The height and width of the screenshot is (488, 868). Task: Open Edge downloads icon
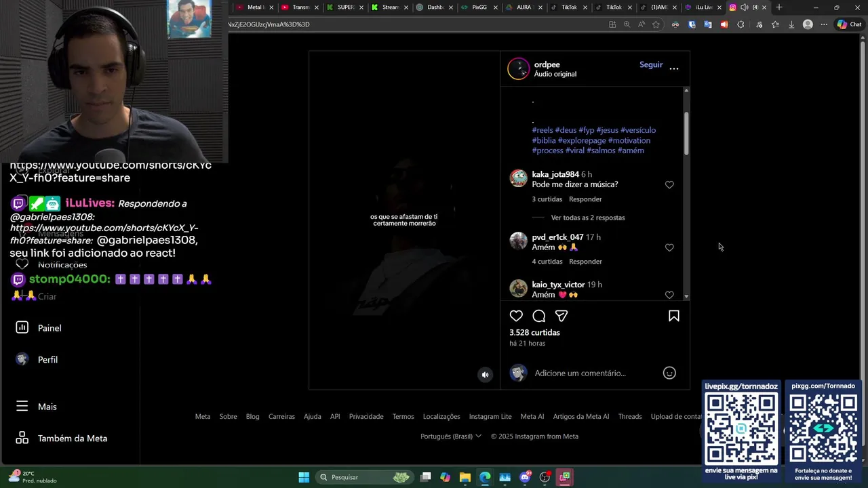(x=791, y=24)
